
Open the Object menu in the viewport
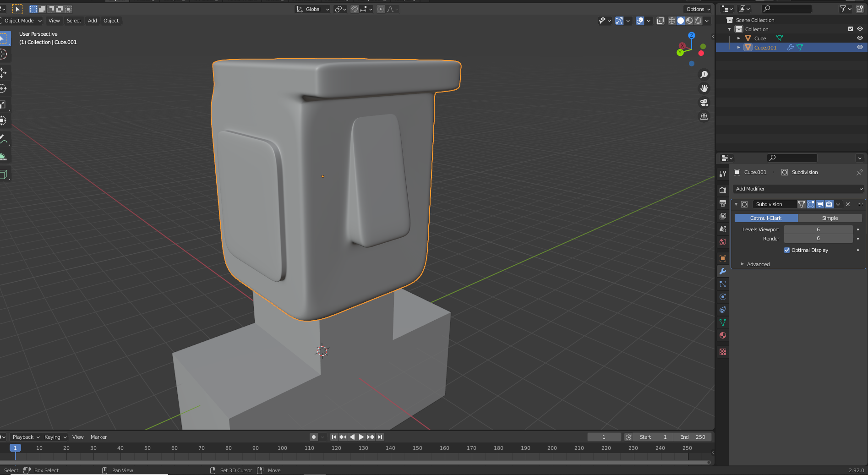click(x=111, y=21)
